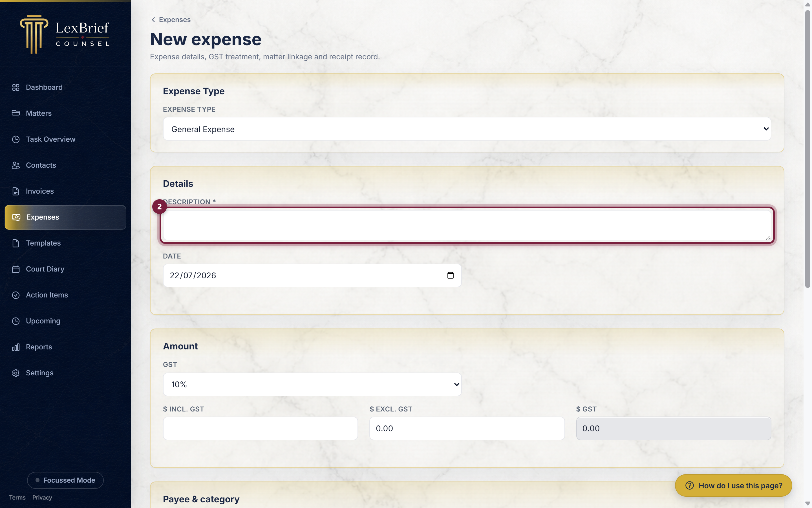Open the Expense Type dropdown

[467, 129]
